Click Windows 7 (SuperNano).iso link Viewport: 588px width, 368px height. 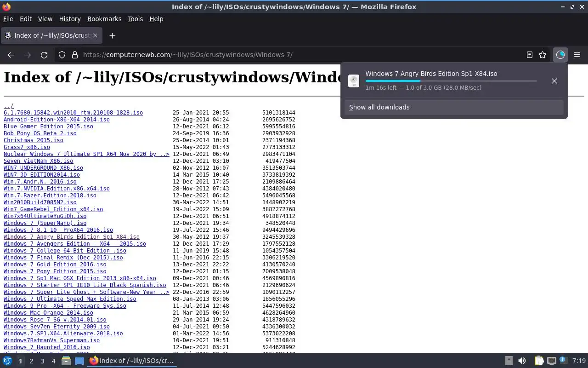45,223
